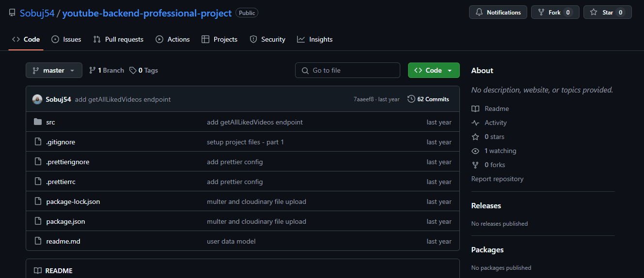Open the Packages heading link
Image resolution: width=644 pixels, height=278 pixels.
point(487,249)
